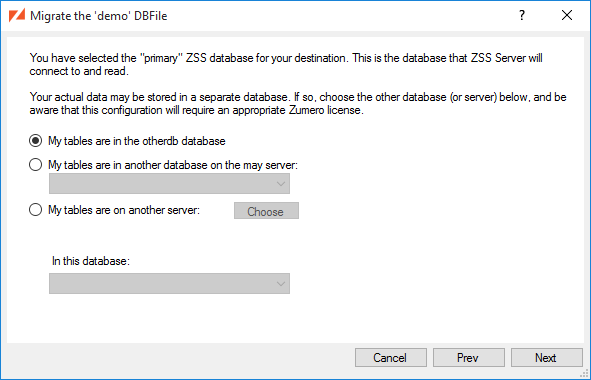Image resolution: width=591 pixels, height=380 pixels.
Task: Click the title text Migrate the 'demo' DBFile
Action: 98,16
